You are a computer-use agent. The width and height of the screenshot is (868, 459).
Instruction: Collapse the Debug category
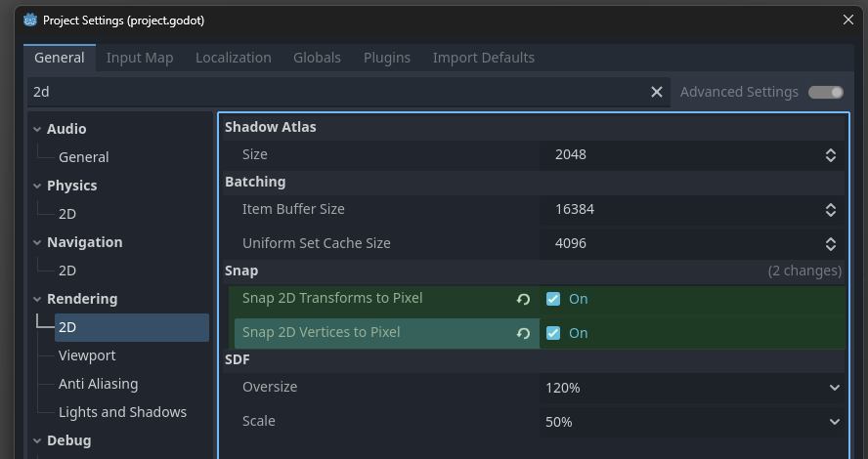pos(37,441)
